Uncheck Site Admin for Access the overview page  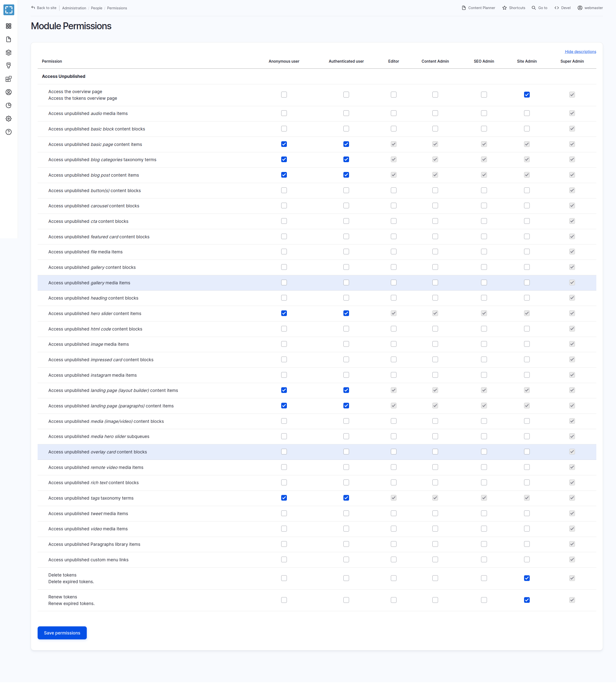pos(527,95)
